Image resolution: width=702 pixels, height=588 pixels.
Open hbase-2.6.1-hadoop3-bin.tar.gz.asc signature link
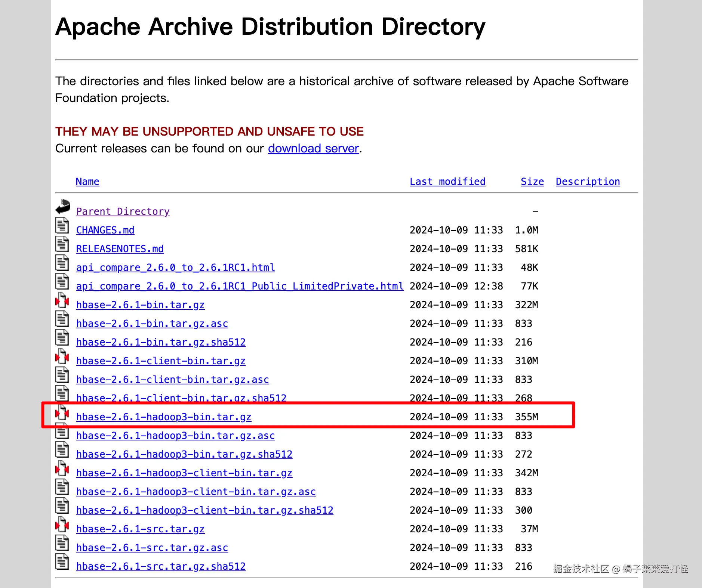click(175, 436)
